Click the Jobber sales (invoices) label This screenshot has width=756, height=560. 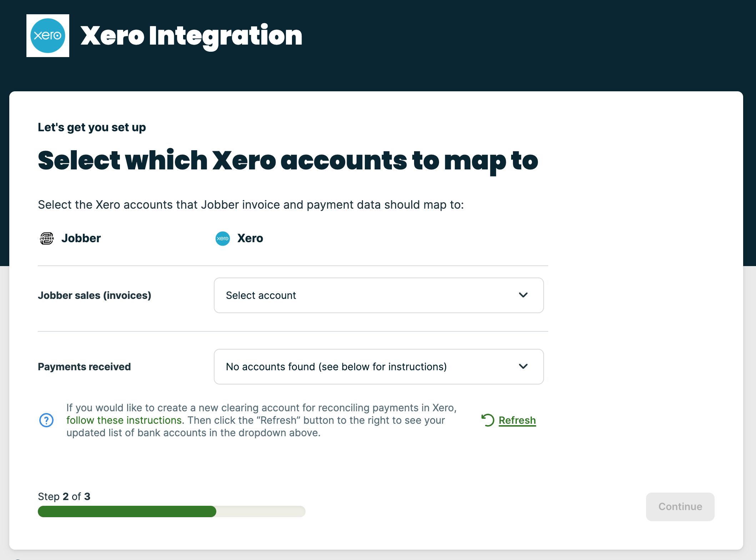point(95,295)
